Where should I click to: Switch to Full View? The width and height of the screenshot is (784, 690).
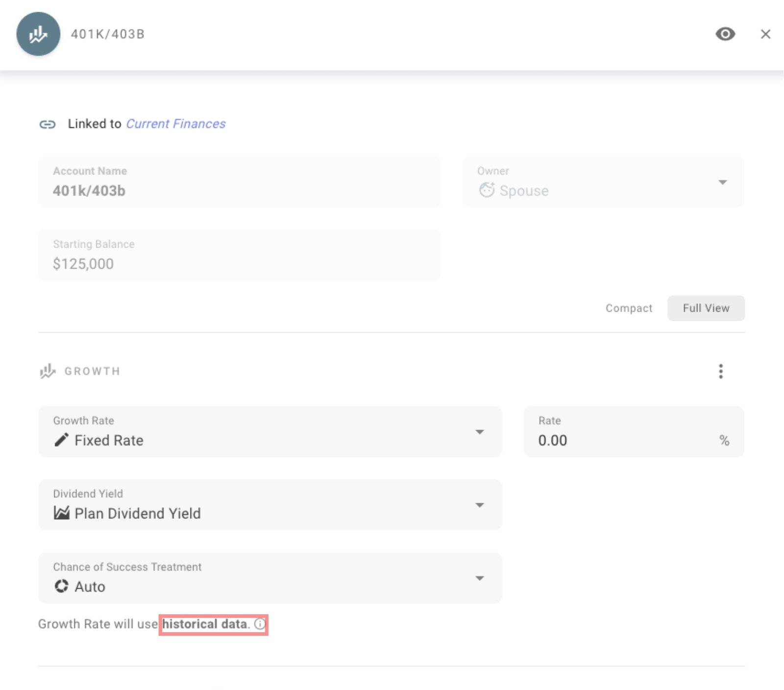(706, 308)
